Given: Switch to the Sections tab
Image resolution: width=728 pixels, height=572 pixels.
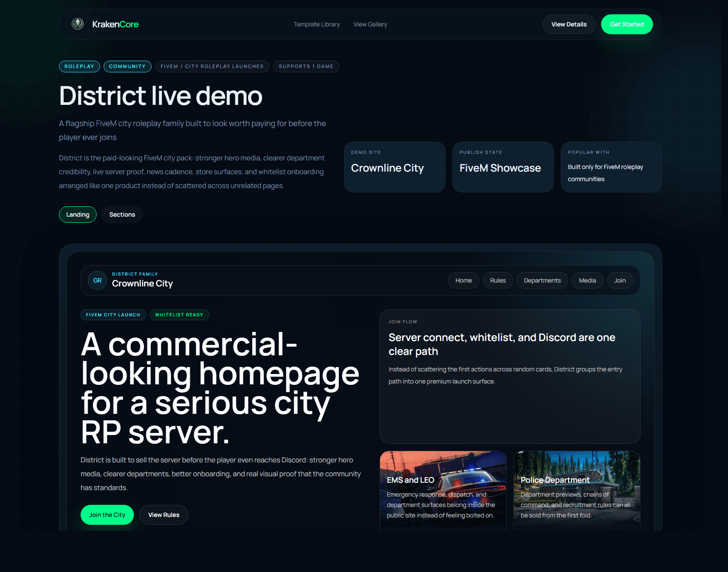Looking at the screenshot, I should click(122, 214).
